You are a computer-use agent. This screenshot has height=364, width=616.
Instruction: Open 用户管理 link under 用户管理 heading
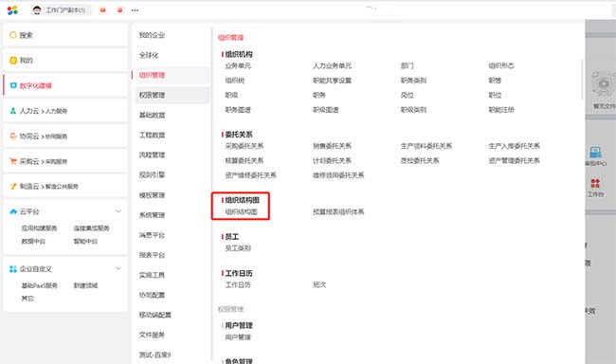(x=238, y=337)
